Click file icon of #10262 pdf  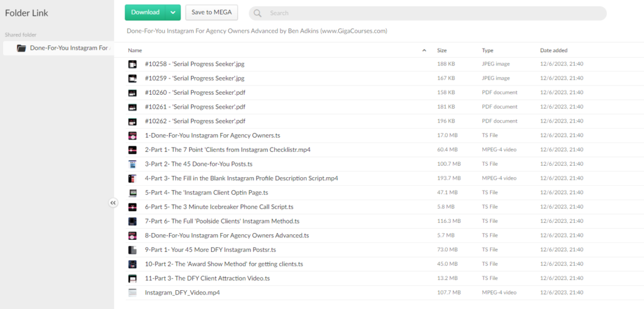coord(132,121)
